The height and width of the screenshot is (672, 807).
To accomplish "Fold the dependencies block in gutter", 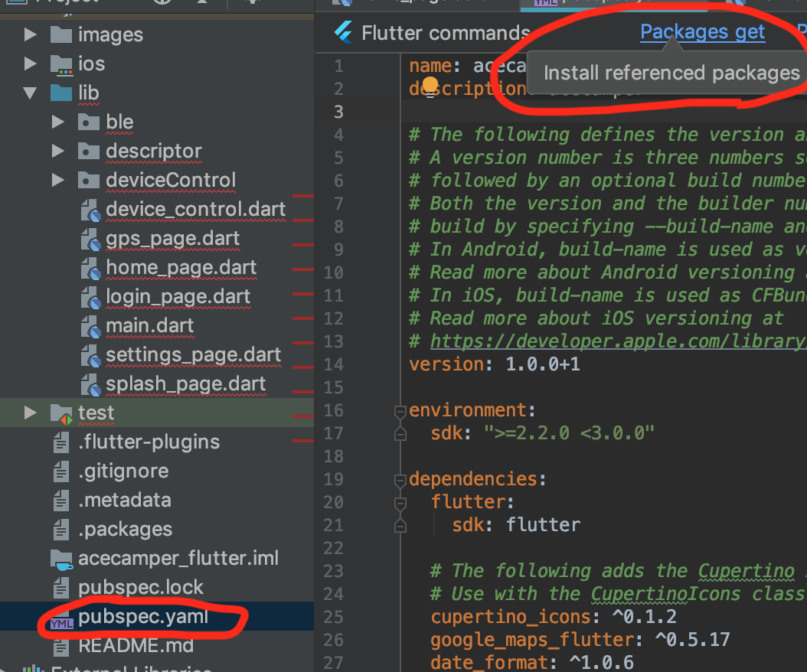I will pyautogui.click(x=400, y=481).
